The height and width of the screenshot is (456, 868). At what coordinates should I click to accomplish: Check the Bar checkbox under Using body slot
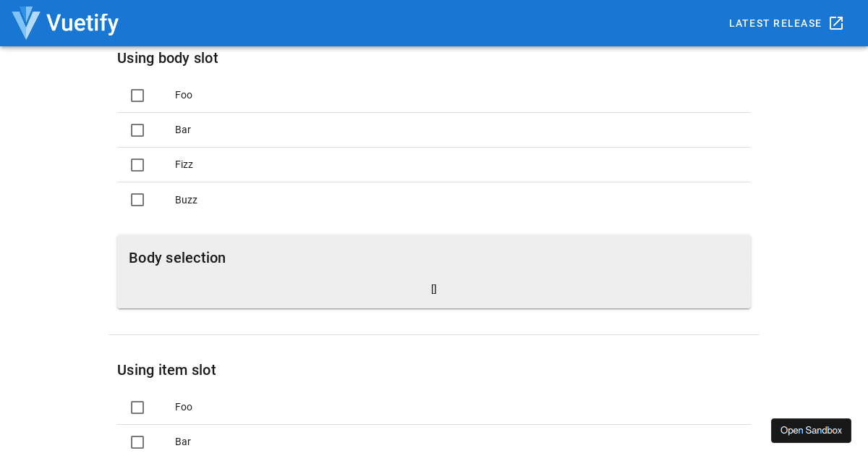click(137, 130)
